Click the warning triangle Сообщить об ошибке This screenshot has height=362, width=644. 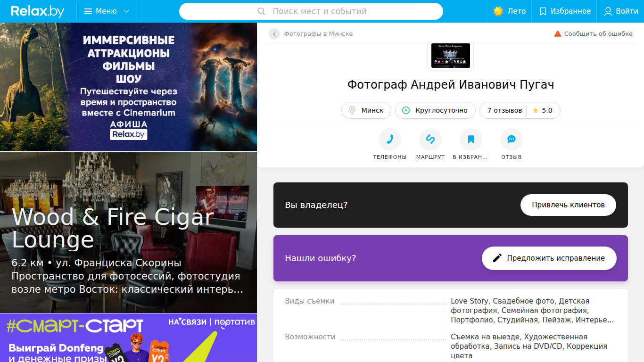point(558,34)
